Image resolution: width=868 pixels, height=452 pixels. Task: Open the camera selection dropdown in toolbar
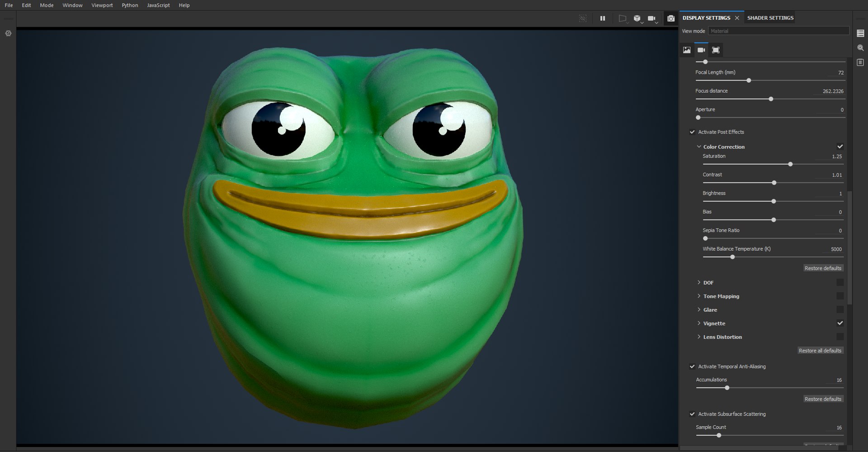point(652,19)
